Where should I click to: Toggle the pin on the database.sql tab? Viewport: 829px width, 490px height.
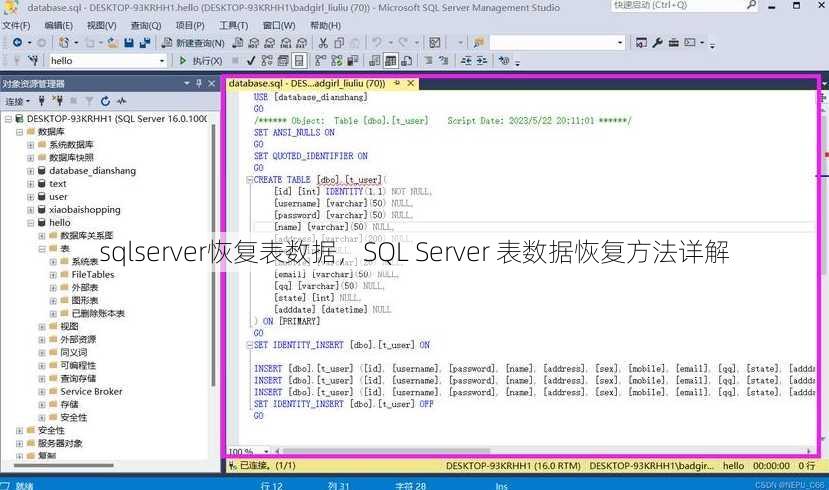[397, 84]
